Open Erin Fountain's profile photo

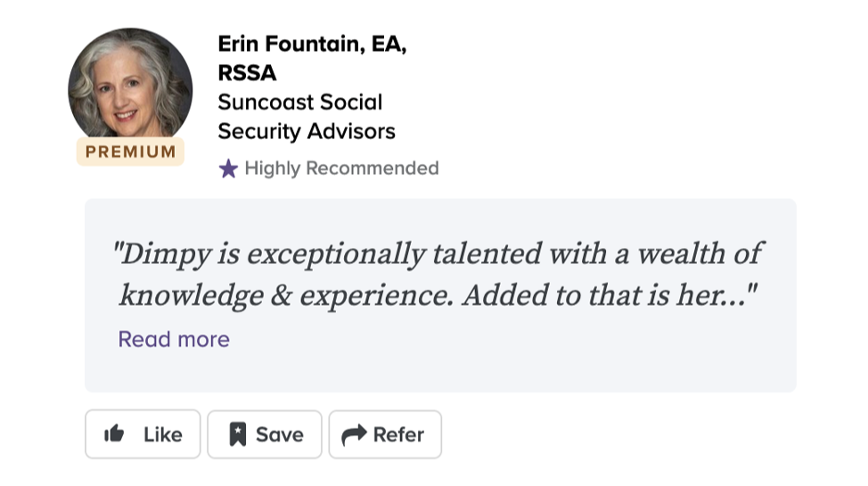[x=130, y=89]
